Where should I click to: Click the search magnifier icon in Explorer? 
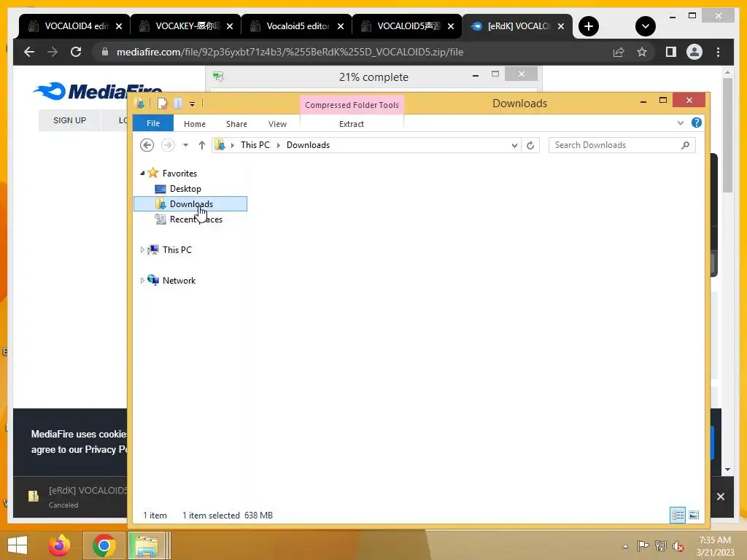click(685, 145)
